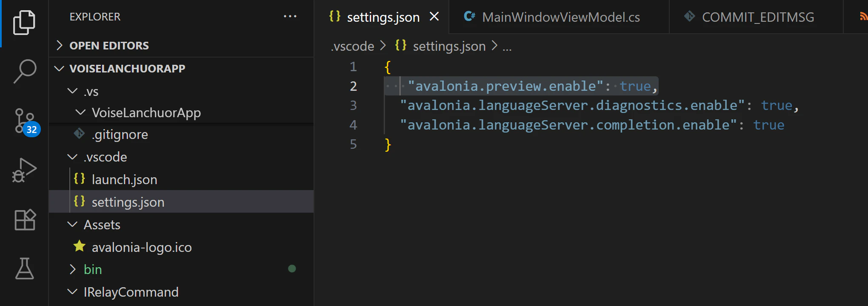This screenshot has height=306, width=868.
Task: Switch to the COMMIT_EDITMSG tab
Action: click(x=757, y=17)
